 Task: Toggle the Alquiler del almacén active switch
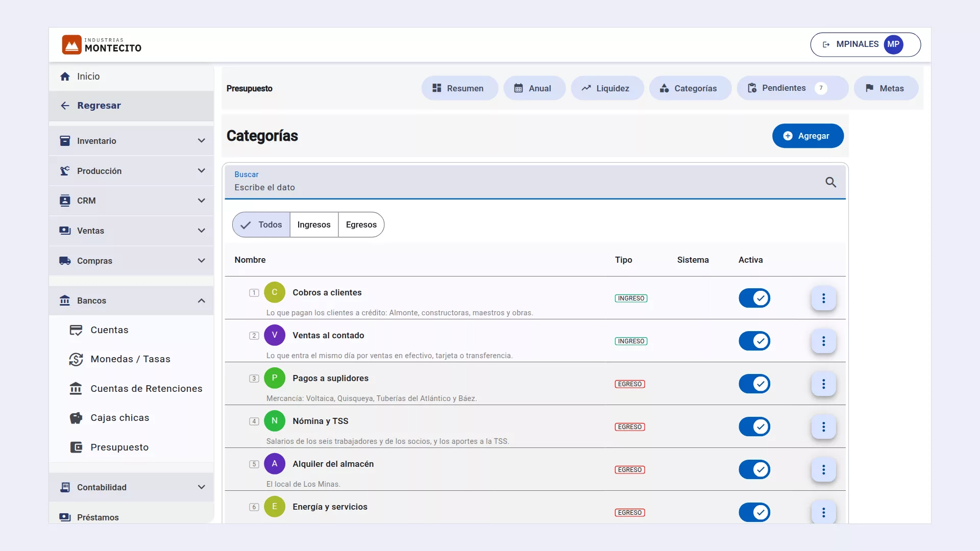(x=754, y=469)
